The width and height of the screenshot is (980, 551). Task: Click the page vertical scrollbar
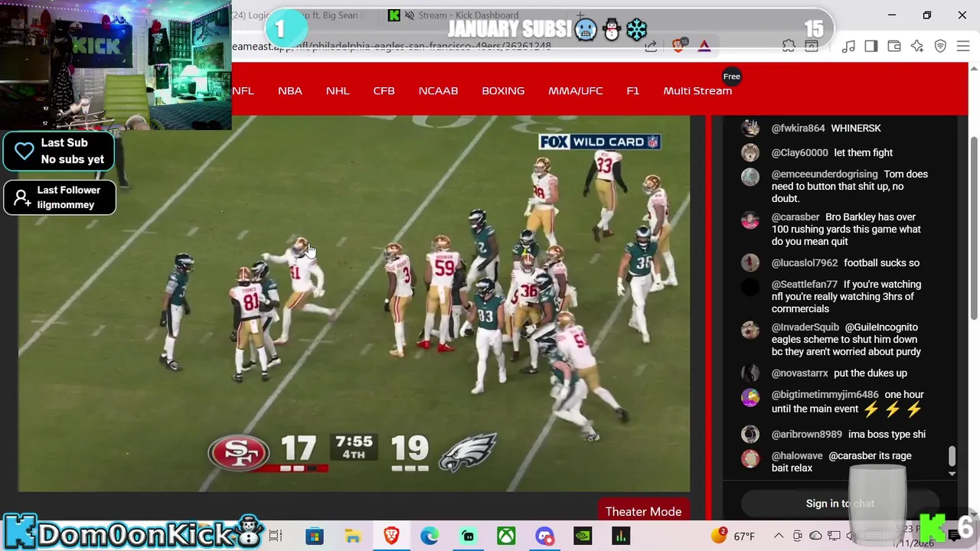pyautogui.click(x=974, y=230)
